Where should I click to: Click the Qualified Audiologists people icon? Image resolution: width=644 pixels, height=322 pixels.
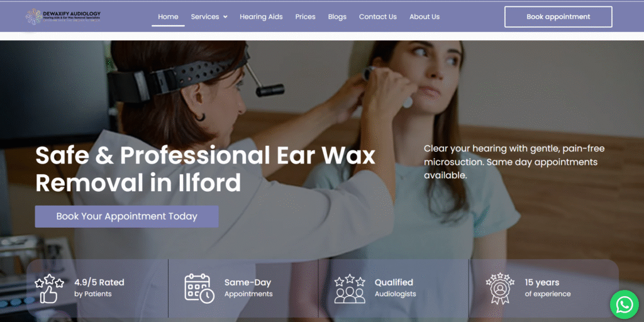click(x=350, y=289)
